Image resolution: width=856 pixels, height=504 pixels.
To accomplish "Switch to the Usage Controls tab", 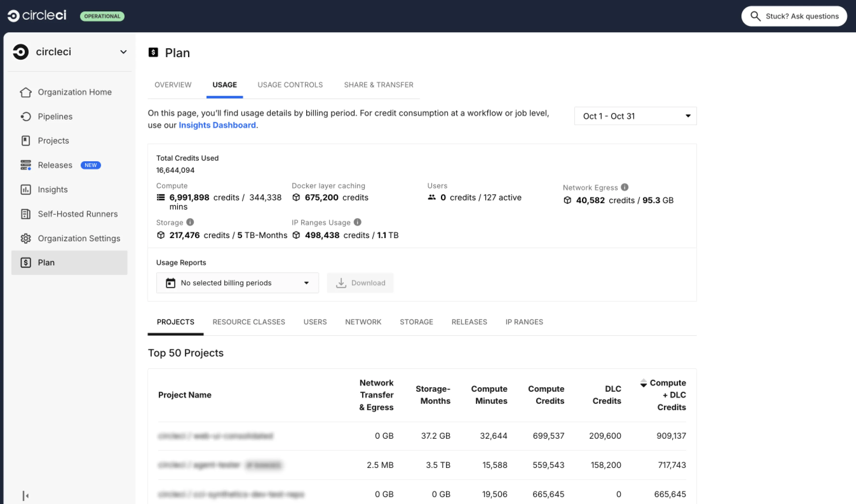I will (290, 85).
